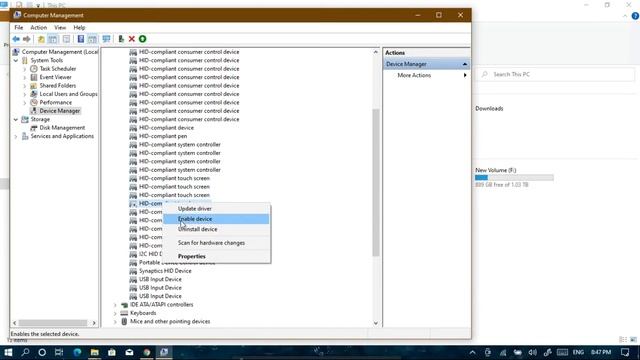This screenshot has width=640, height=360.
Task: Click console tree horizontal scrollbar right arrow
Action: (x=94, y=323)
